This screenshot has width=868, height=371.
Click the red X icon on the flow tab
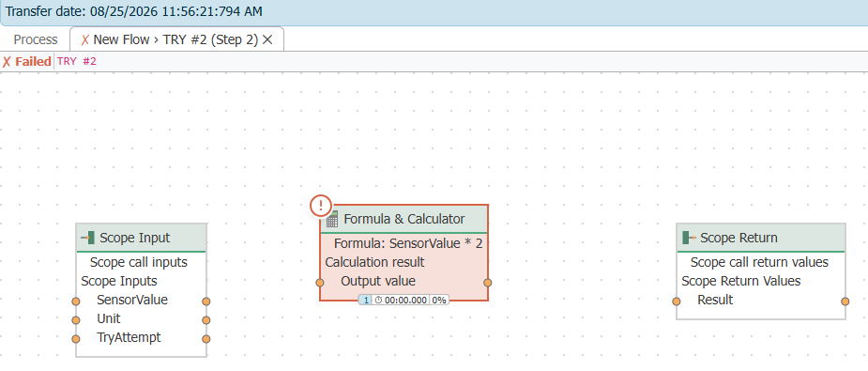coord(85,39)
